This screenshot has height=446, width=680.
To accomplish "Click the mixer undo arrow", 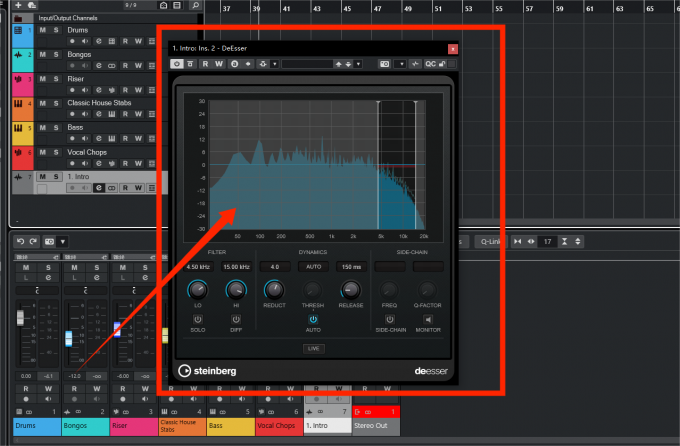I will (20, 241).
